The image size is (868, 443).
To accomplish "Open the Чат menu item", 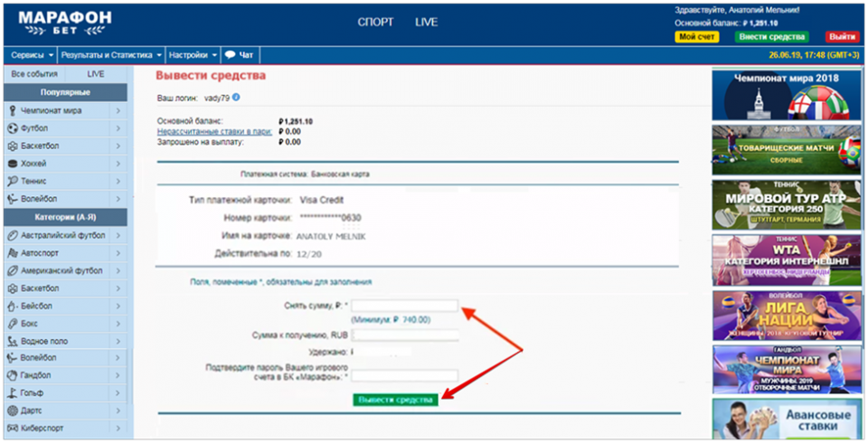I will (x=239, y=55).
